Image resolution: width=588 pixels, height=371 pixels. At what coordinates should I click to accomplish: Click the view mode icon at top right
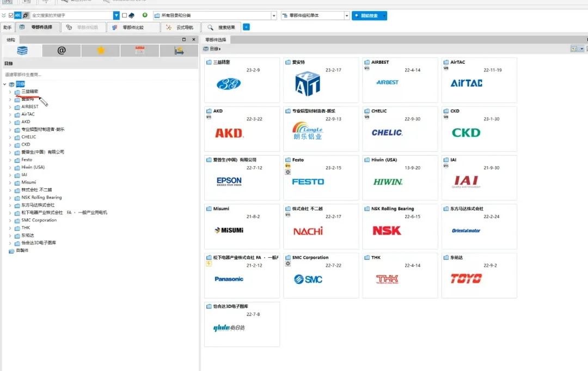tap(574, 49)
